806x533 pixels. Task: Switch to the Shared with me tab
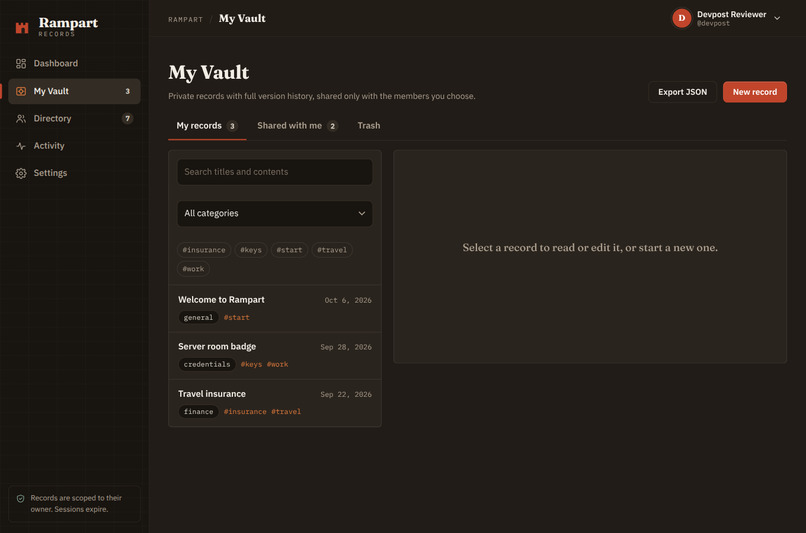[297, 126]
